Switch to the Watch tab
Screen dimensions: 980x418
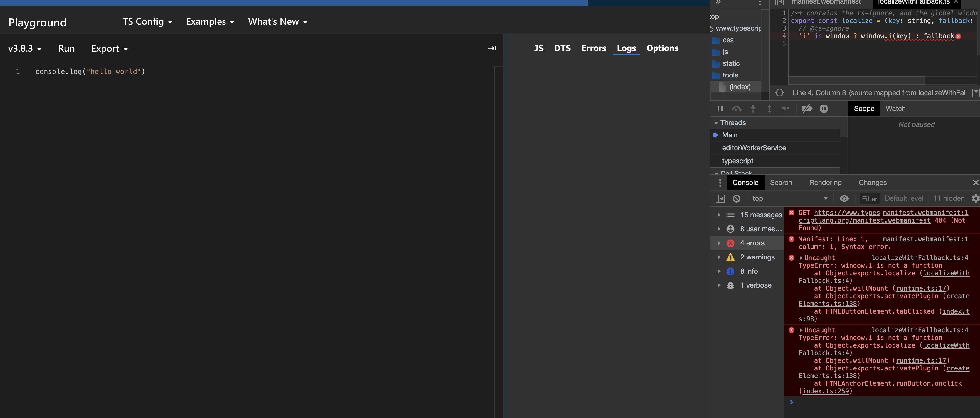tap(895, 108)
